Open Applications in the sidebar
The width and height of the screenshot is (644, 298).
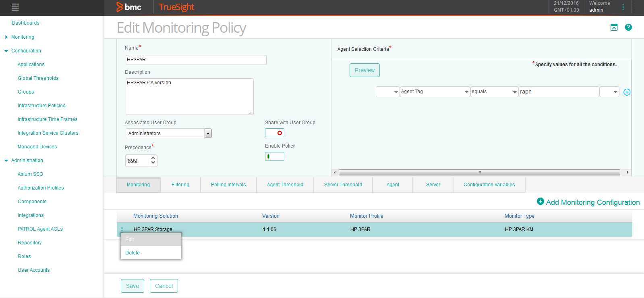pos(31,65)
